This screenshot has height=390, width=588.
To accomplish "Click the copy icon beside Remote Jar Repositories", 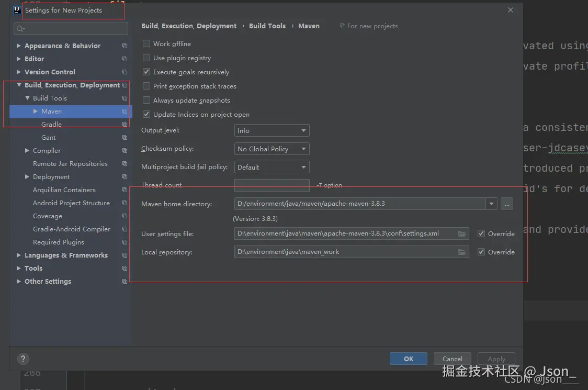I will coord(125,164).
